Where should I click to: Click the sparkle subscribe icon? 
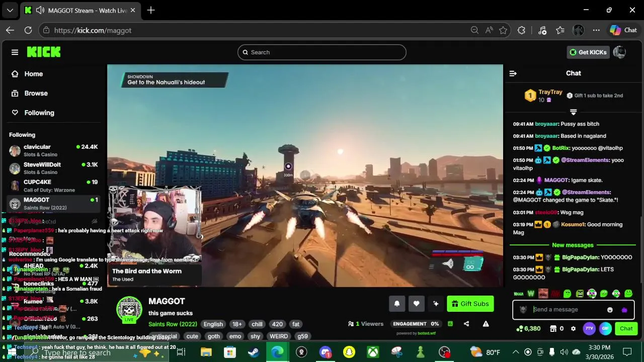pos(436,304)
